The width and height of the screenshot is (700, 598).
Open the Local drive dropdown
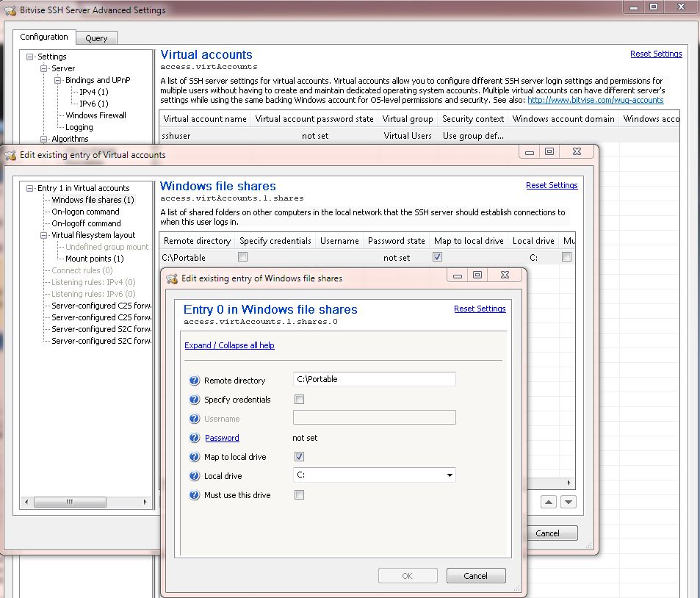[x=450, y=475]
